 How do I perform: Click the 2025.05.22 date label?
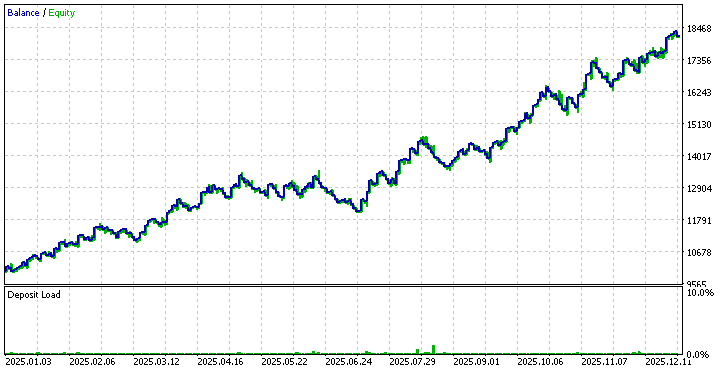point(285,362)
